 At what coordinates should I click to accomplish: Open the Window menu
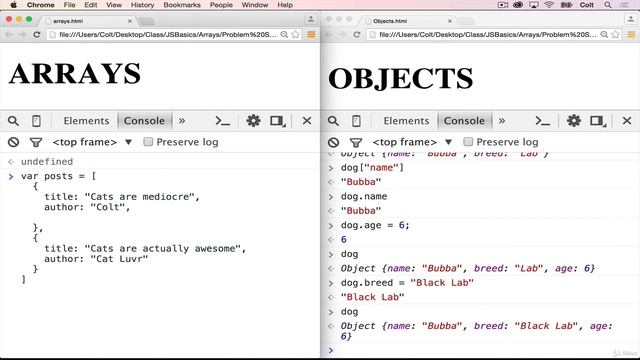pyautogui.click(x=255, y=5)
